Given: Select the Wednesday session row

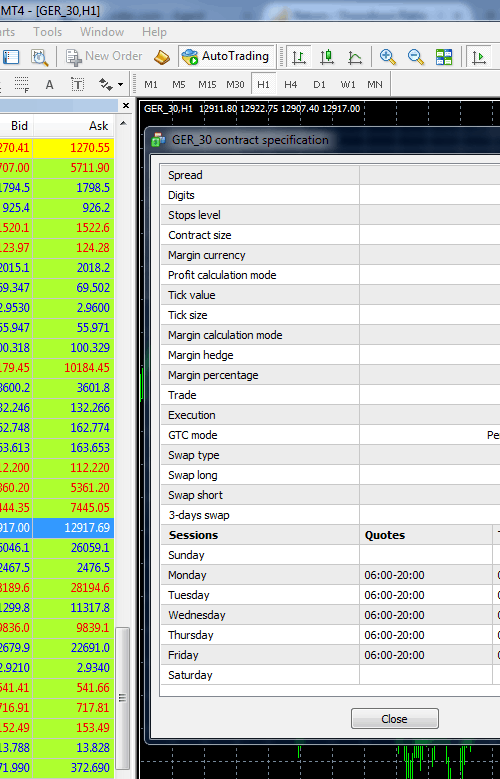Looking at the screenshot, I should [330, 615].
